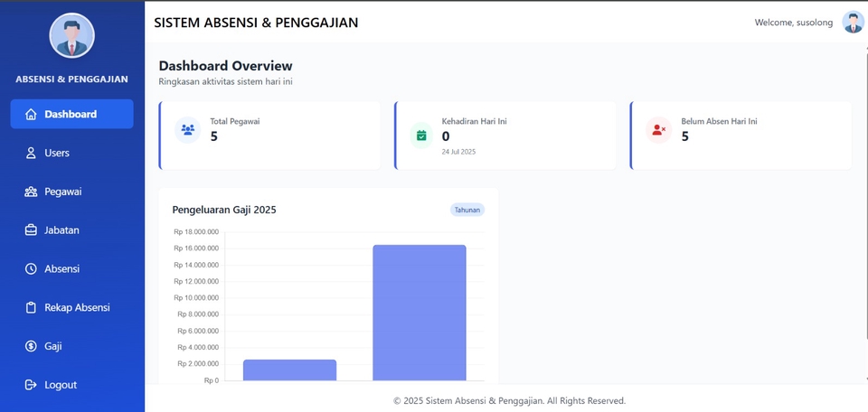Open the Rekap Absensi menu
The width and height of the screenshot is (868, 412).
coord(77,308)
